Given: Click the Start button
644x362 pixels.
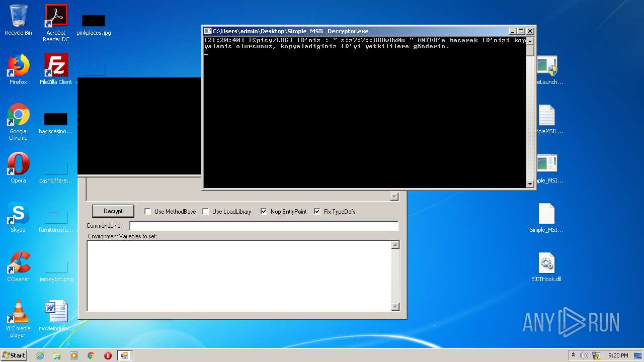Looking at the screenshot, I should [14, 355].
